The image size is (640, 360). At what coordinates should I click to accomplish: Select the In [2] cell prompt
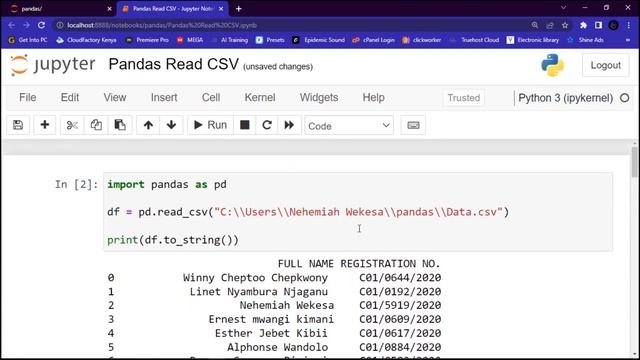tap(76, 184)
